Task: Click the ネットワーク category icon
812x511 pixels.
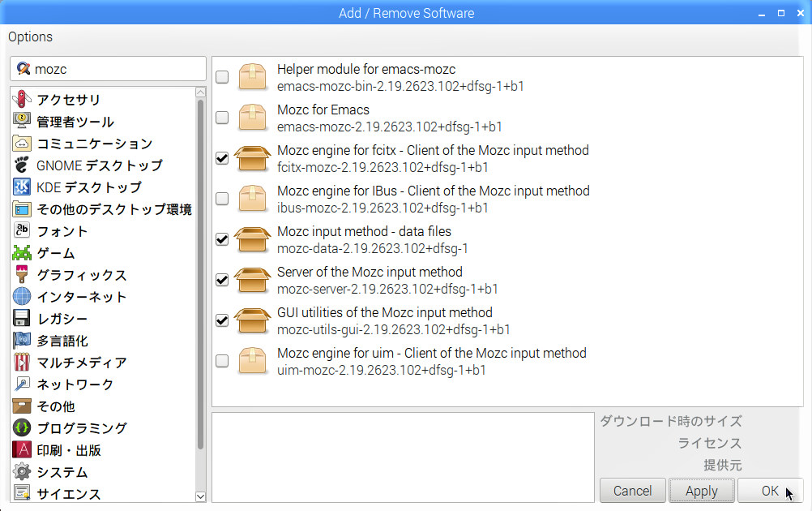Action: 22,384
